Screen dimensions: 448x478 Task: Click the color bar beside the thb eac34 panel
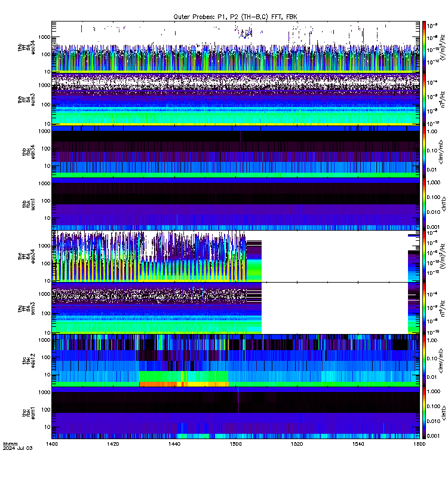coord(424,47)
